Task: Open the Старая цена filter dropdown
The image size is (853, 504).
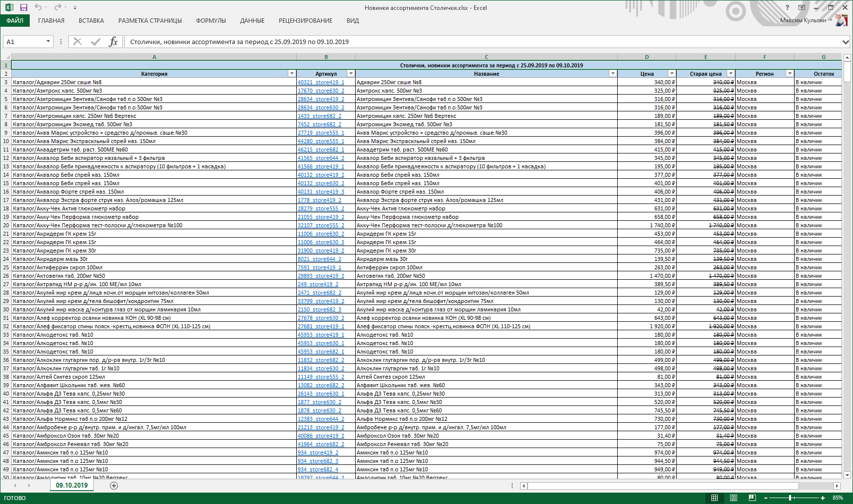Action: [x=731, y=74]
